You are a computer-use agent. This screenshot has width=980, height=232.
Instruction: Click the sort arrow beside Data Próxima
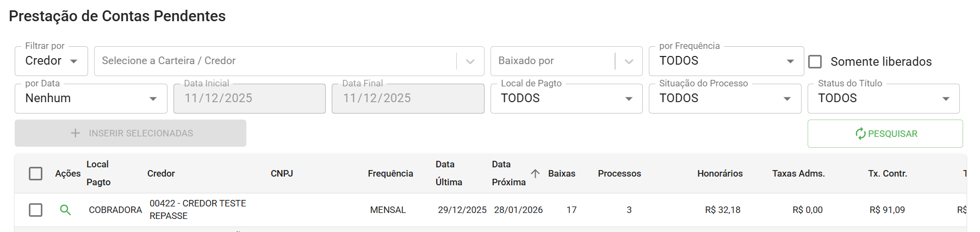click(535, 173)
